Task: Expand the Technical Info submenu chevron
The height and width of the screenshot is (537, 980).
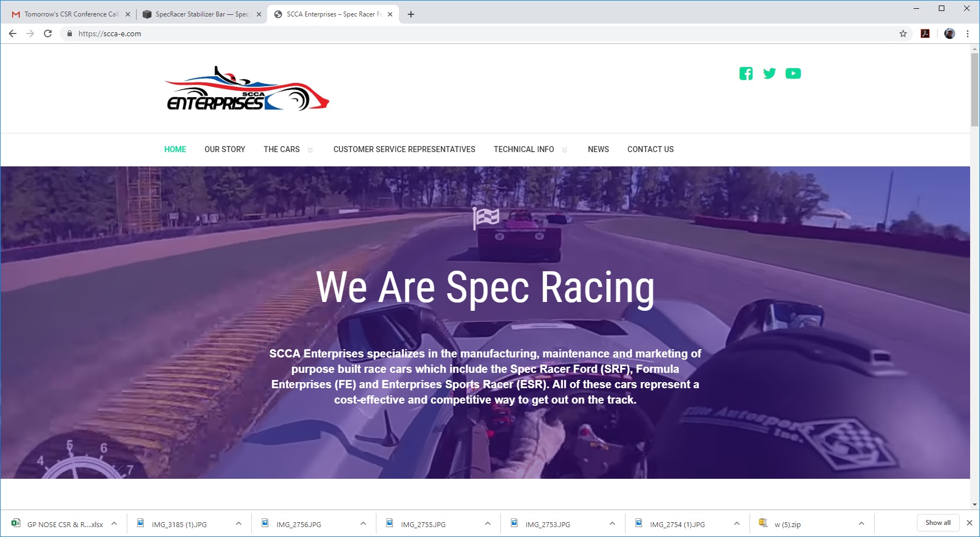Action: 565,150
